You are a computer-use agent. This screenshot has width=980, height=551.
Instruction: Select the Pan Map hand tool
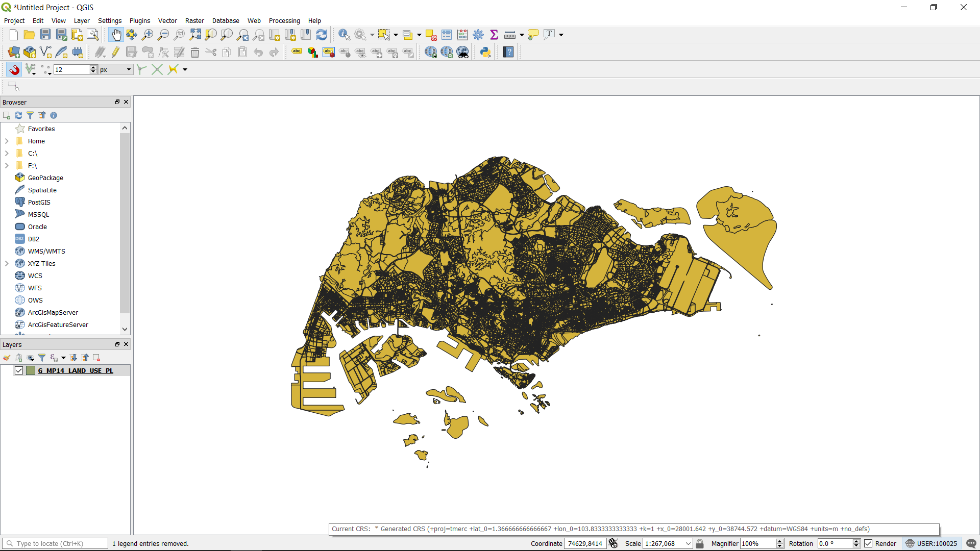(x=116, y=35)
